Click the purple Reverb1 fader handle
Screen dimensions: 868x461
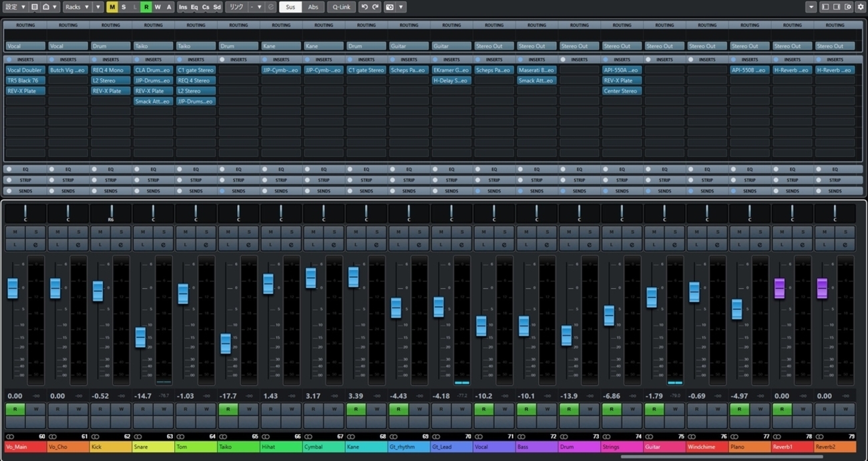pyautogui.click(x=779, y=289)
